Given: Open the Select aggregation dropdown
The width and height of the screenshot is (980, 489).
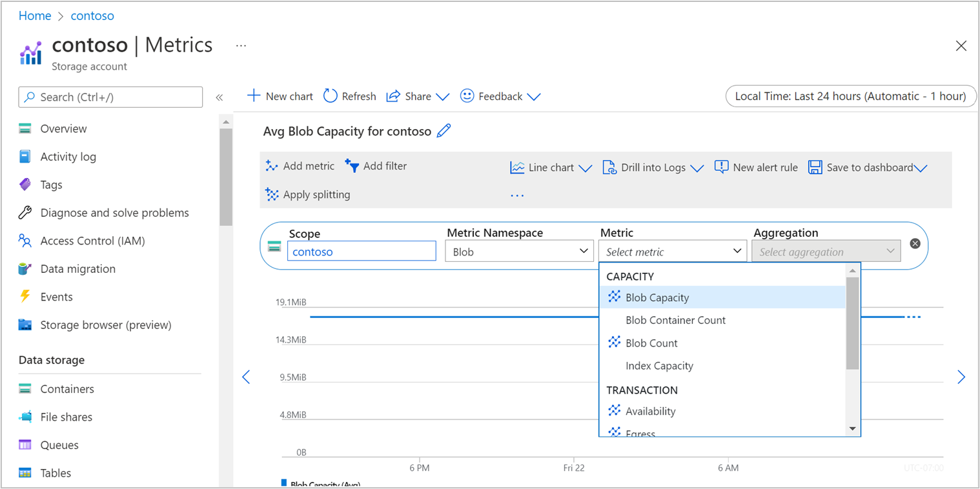Looking at the screenshot, I should click(x=826, y=252).
